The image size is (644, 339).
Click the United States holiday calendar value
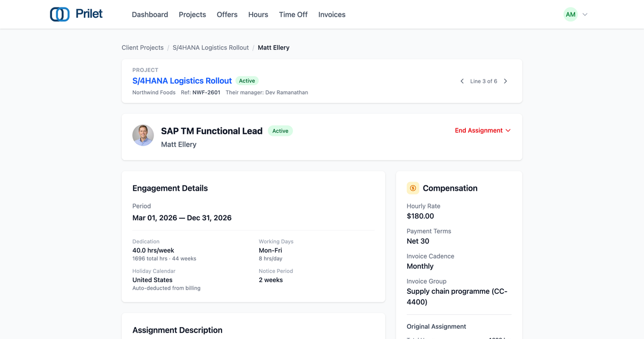tap(152, 280)
